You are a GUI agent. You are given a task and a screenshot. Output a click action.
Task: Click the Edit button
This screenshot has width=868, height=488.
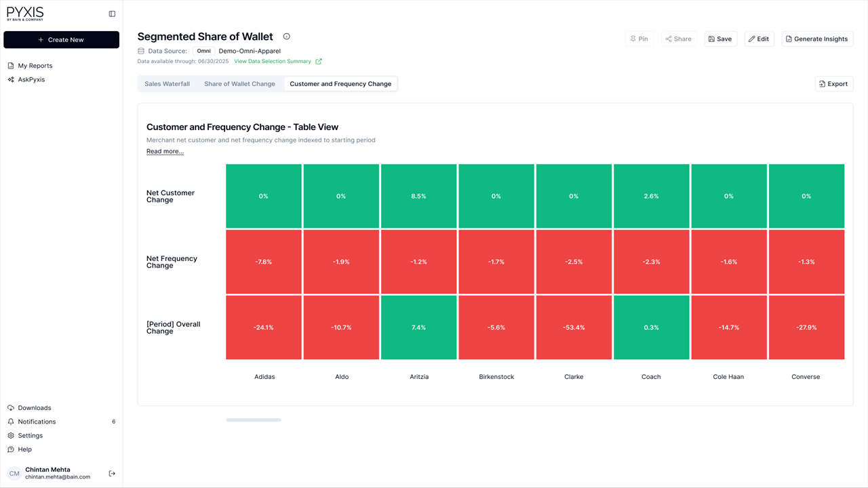click(759, 39)
